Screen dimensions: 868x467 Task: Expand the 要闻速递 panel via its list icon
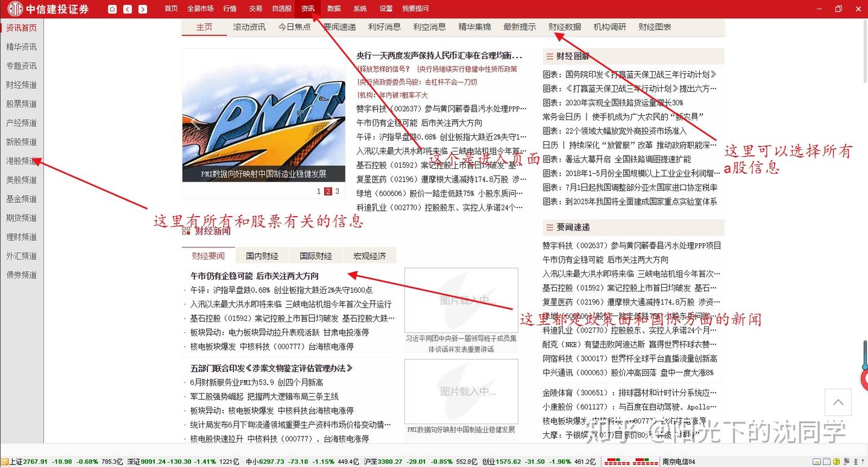tap(550, 227)
